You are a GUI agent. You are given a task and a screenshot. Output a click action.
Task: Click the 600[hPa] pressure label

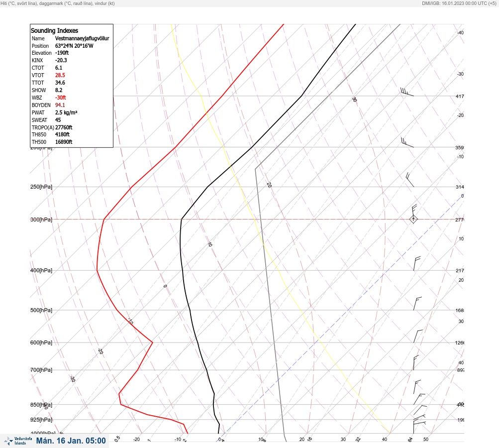[x=41, y=342]
